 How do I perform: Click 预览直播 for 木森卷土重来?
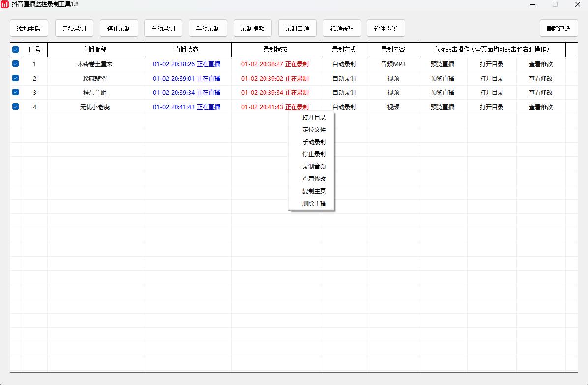pyautogui.click(x=442, y=64)
